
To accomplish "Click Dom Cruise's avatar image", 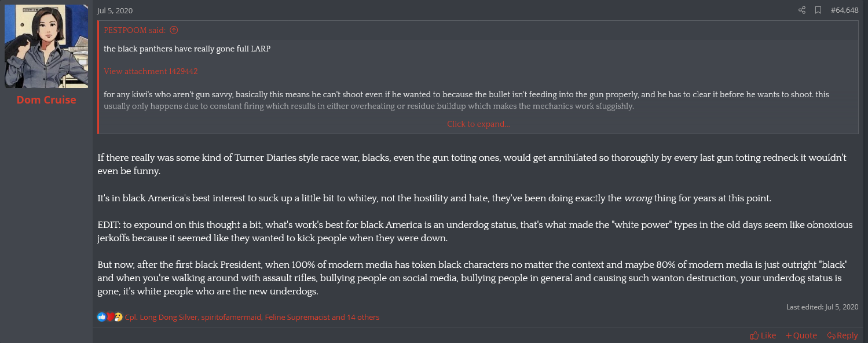I will 46,47.
